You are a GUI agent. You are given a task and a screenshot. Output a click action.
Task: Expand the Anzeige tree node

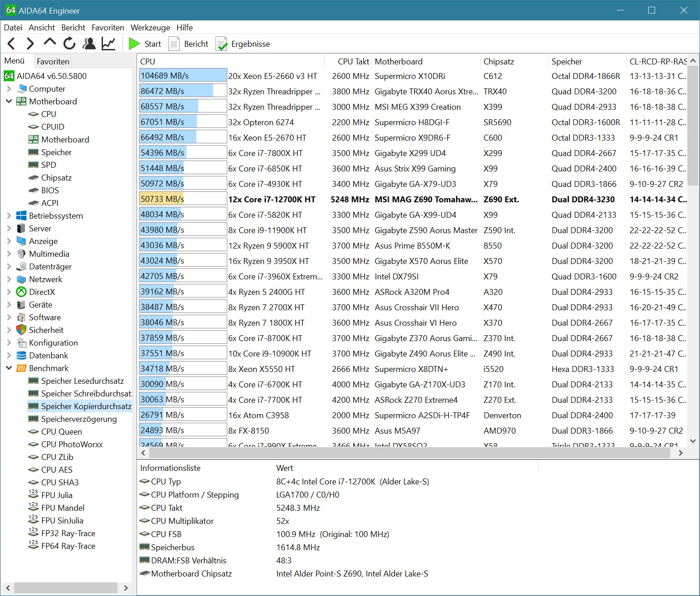pyautogui.click(x=9, y=241)
